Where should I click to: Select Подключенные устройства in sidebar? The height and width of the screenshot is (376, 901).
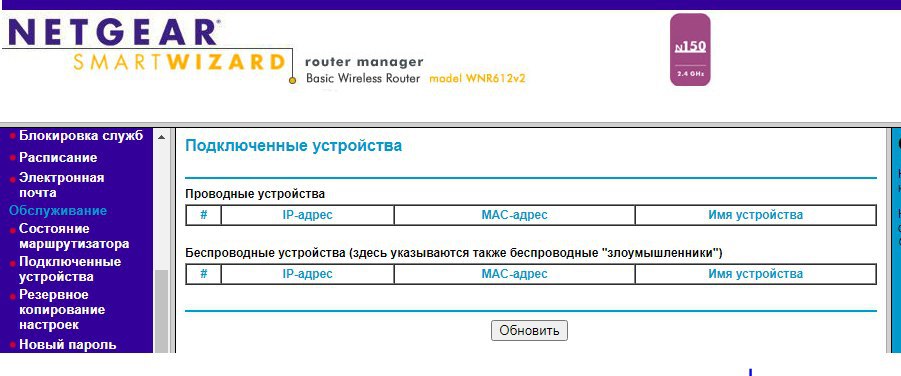[70, 269]
